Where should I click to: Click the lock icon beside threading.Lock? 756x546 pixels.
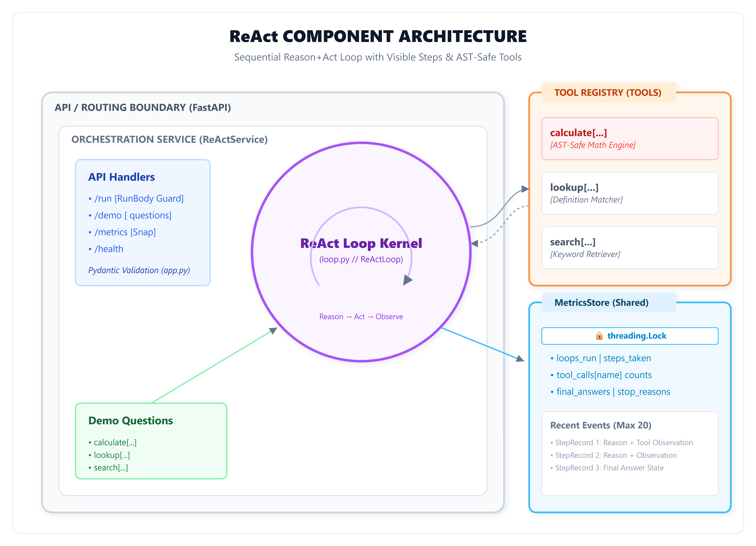(x=599, y=336)
